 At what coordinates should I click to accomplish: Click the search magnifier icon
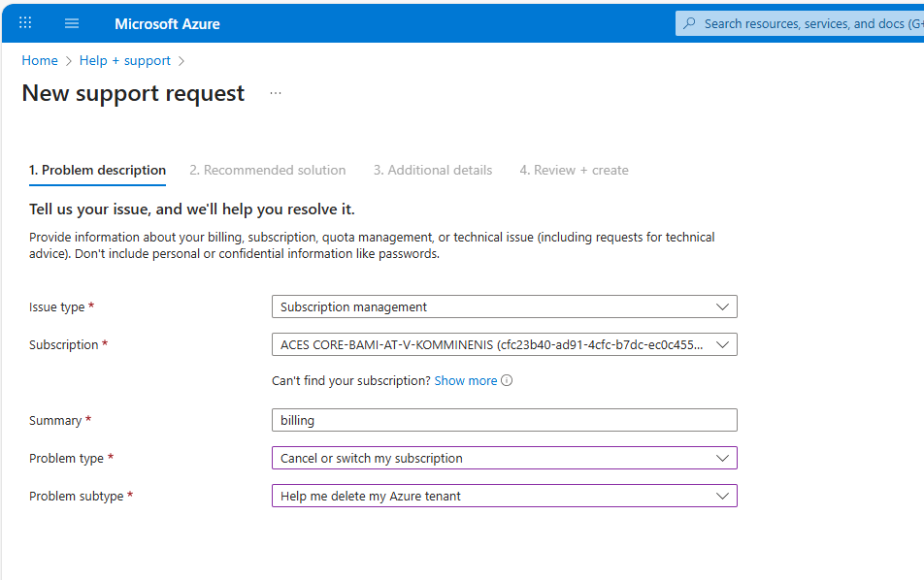coord(689,23)
